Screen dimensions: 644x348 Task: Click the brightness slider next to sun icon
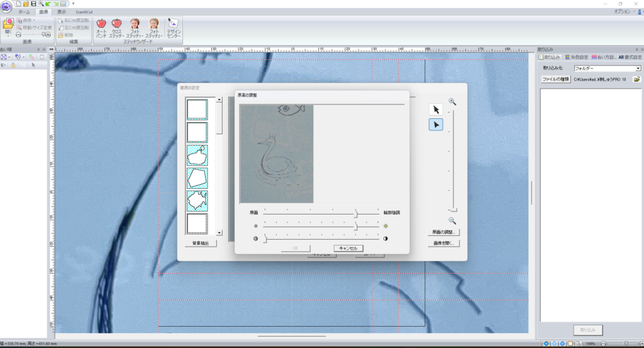[x=356, y=225]
